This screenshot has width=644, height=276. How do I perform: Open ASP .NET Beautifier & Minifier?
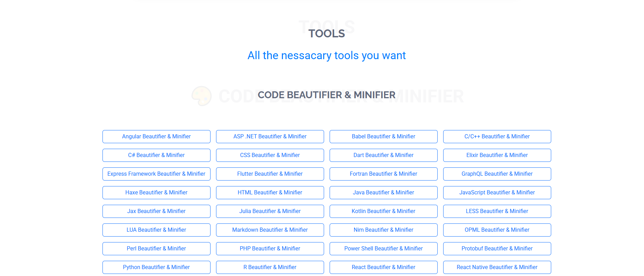click(270, 137)
